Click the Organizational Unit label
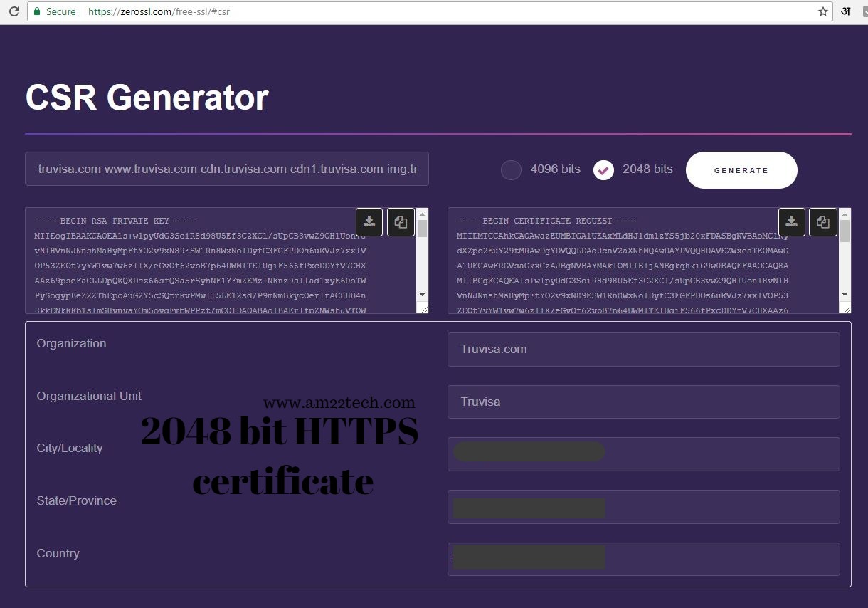 (89, 396)
